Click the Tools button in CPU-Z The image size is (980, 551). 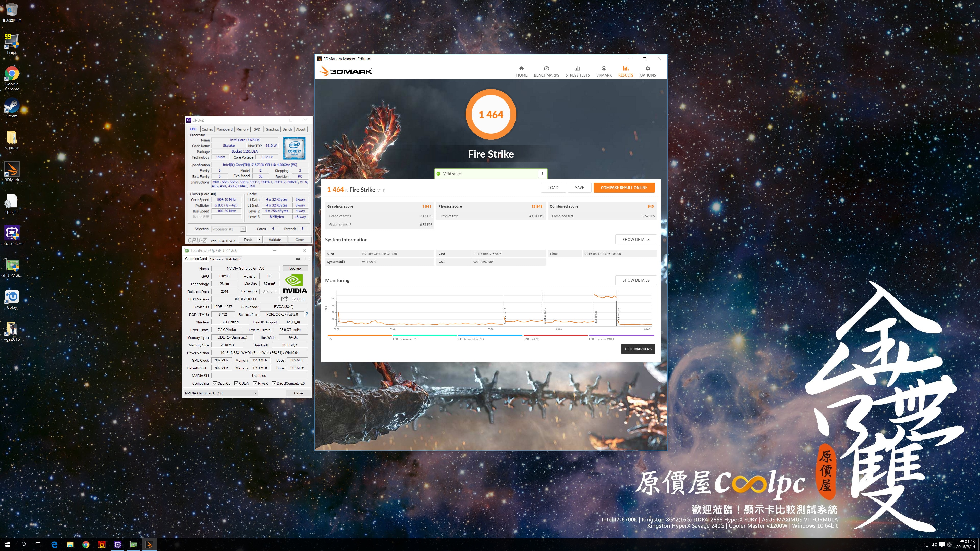248,240
